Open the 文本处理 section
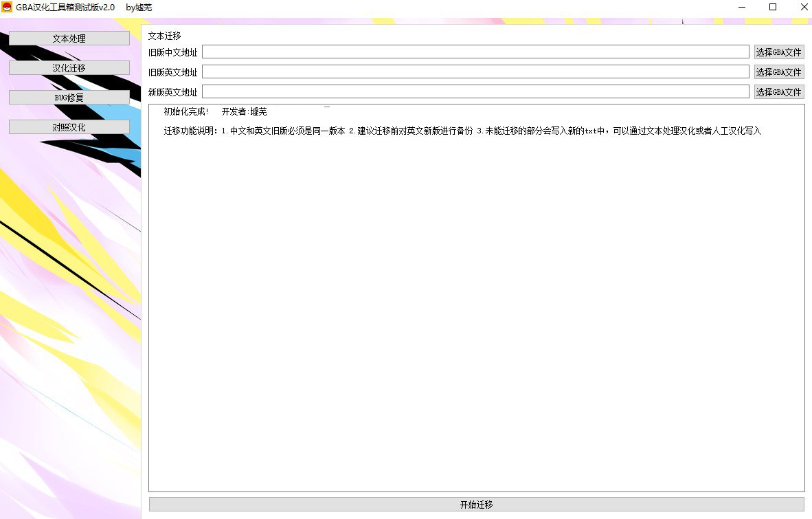Image resolution: width=812 pixels, height=519 pixels. [69, 38]
